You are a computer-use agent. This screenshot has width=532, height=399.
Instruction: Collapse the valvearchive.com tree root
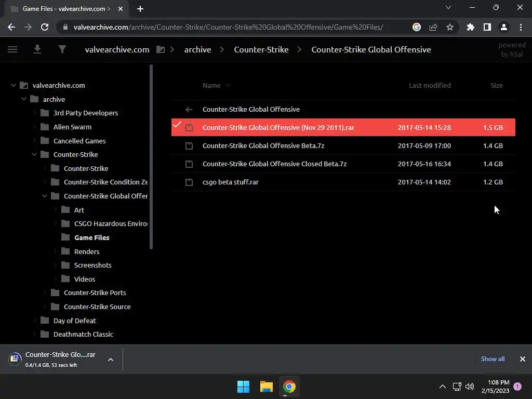tap(13, 85)
